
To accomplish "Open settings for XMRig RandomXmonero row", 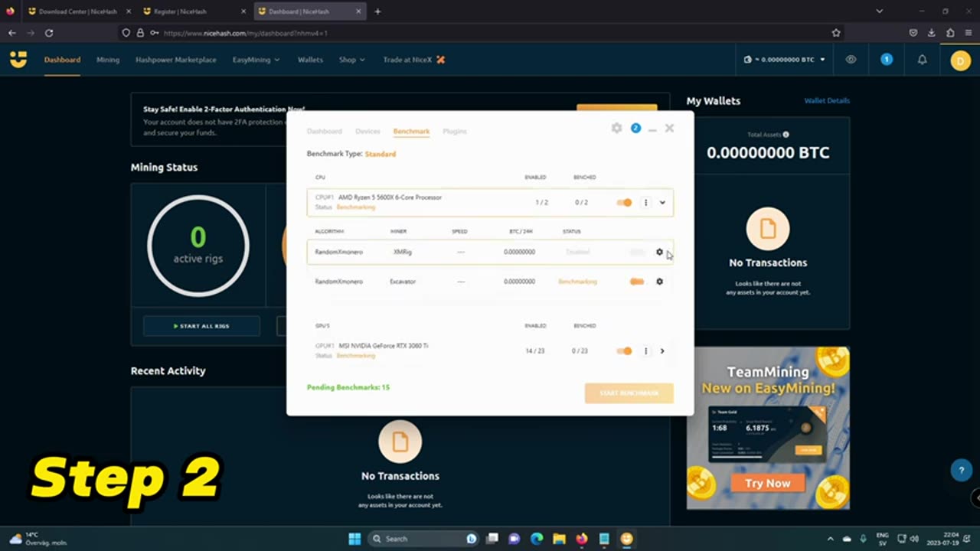I will click(659, 252).
